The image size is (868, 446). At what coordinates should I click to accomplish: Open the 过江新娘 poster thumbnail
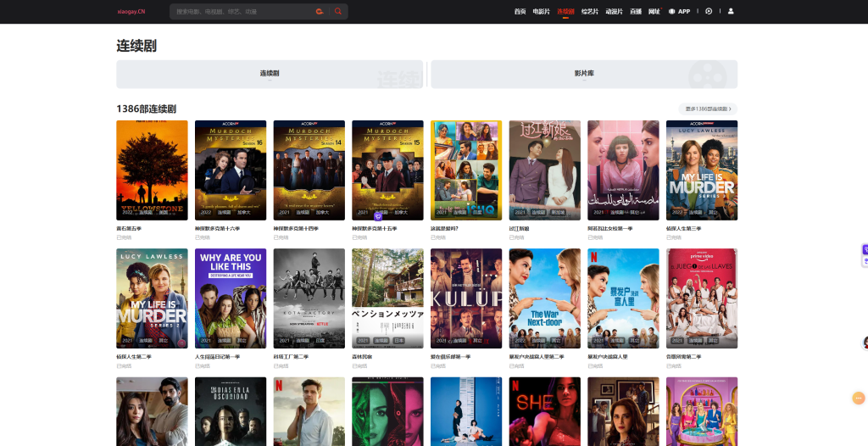coord(545,170)
